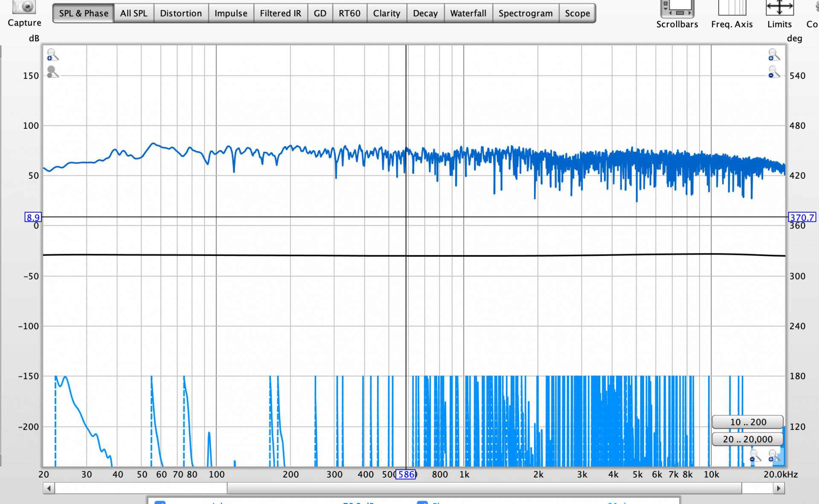Open the graph Limits icon

click(779, 8)
